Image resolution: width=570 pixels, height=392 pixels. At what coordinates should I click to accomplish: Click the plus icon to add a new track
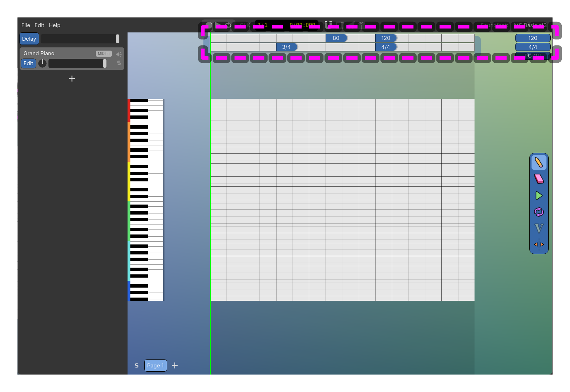(x=72, y=78)
